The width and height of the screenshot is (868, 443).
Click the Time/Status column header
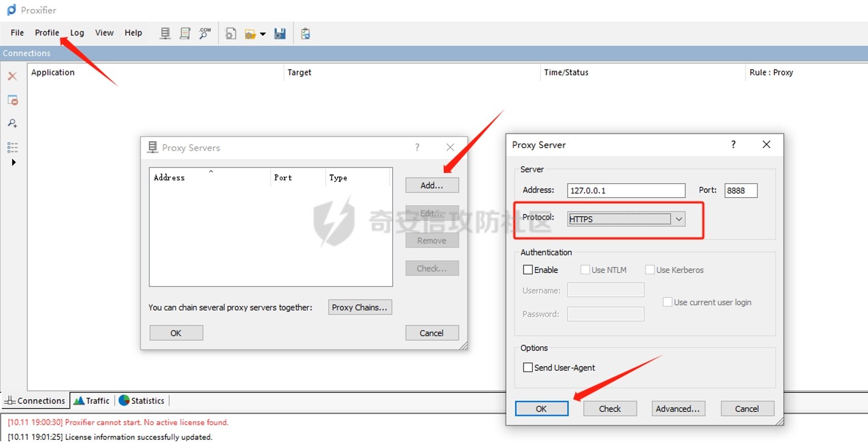[x=643, y=72]
